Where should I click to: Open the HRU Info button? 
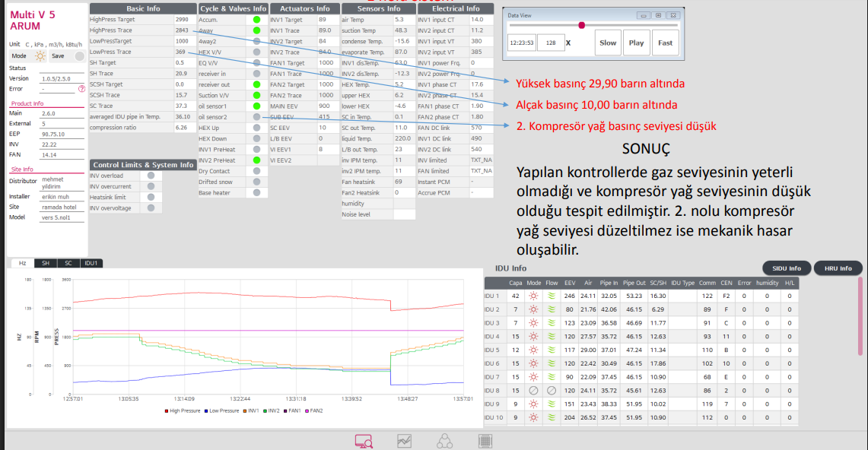(x=838, y=268)
